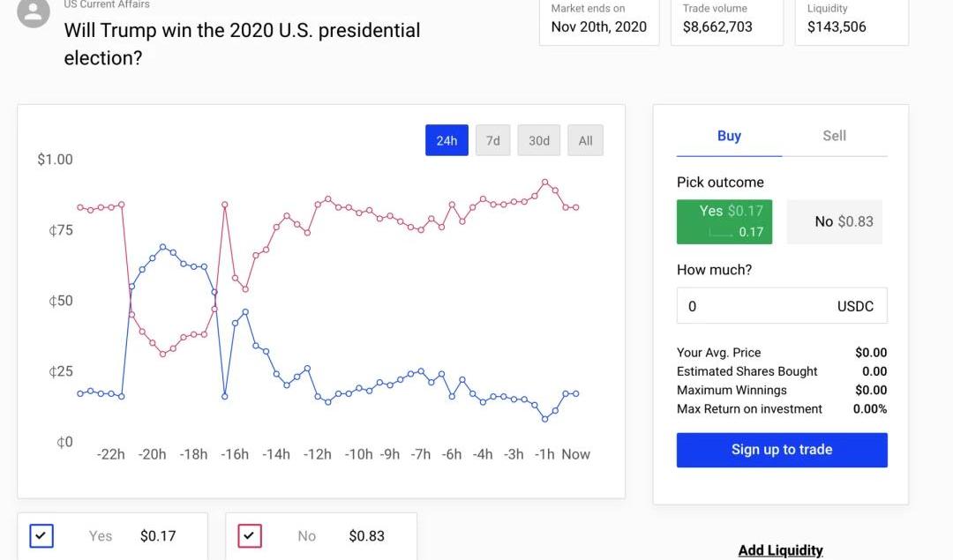Show the All time chart range
This screenshot has height=560, width=953.
tap(585, 140)
